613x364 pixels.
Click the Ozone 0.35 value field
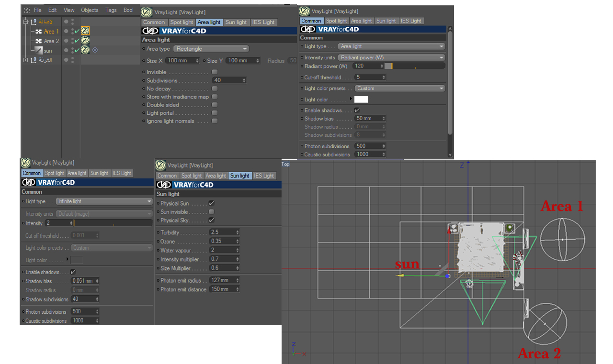pyautogui.click(x=224, y=241)
